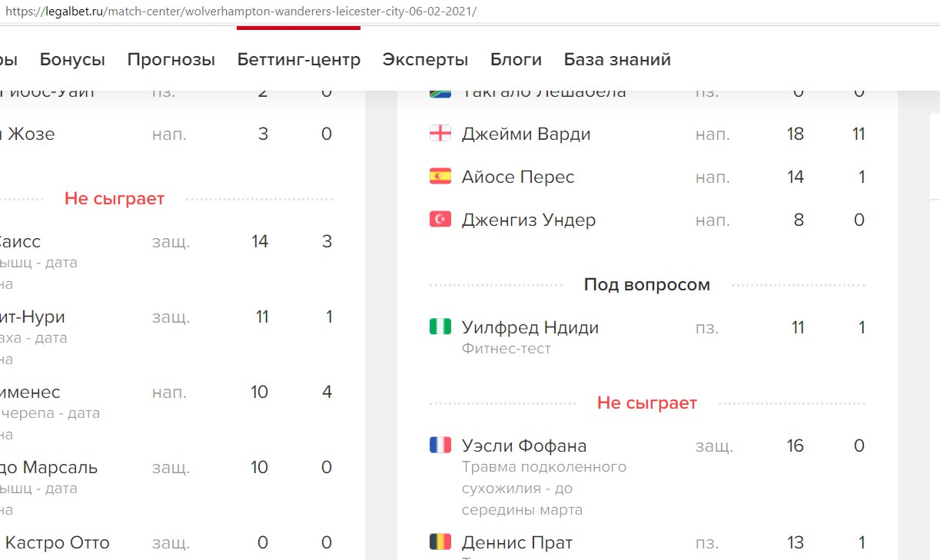Click Turkey flag beside Дженгиз Ундер
Viewport: 940px width, 560px height.
440,220
